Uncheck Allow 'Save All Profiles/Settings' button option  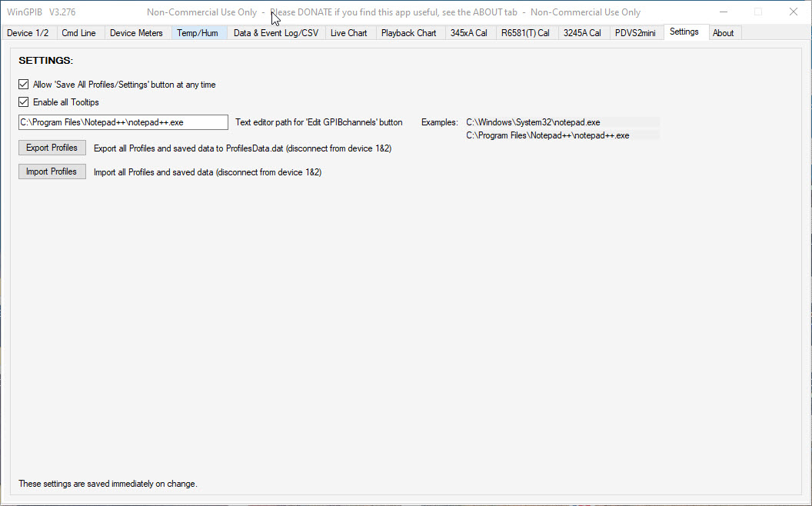(x=23, y=85)
